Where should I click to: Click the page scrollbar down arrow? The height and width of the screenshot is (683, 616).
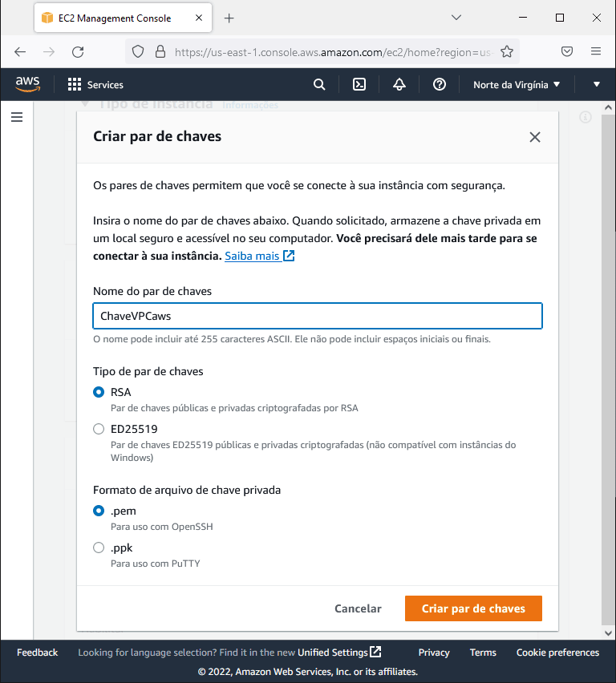[x=608, y=633]
